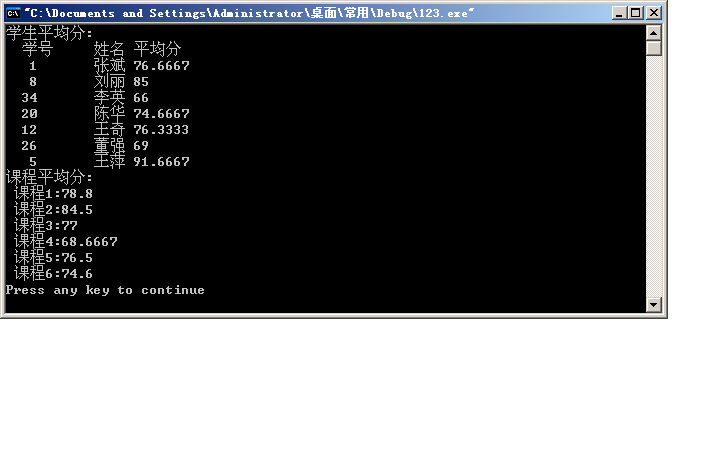Image resolution: width=720 pixels, height=450 pixels.
Task: Click the name 王奇
Action: [109, 129]
